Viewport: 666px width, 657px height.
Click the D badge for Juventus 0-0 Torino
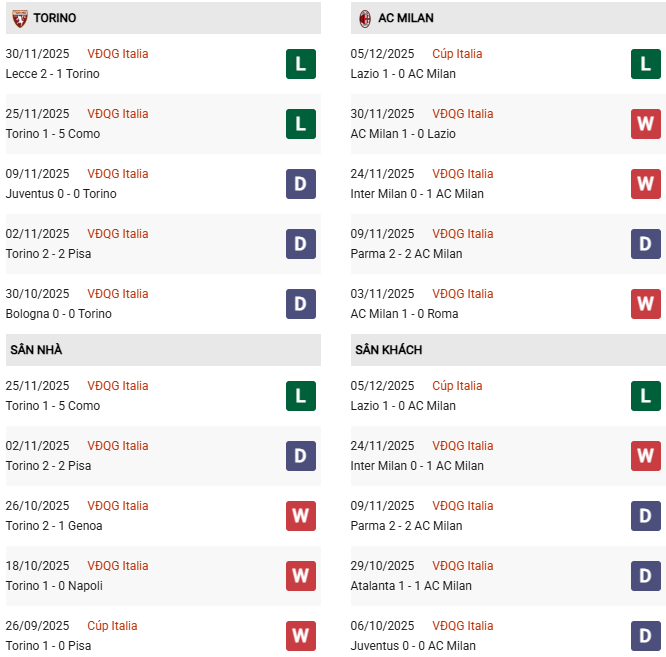pyautogui.click(x=300, y=184)
